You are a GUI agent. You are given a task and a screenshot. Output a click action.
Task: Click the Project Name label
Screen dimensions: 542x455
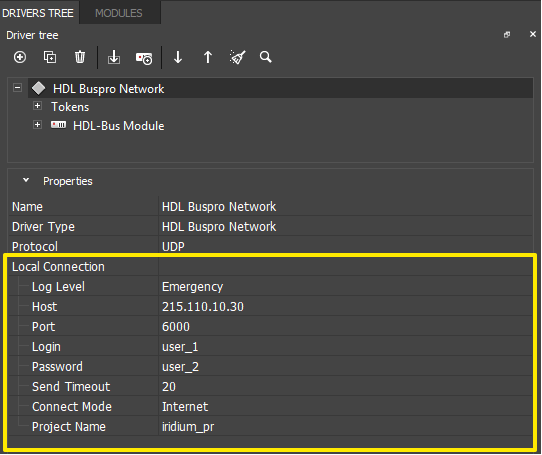pyautogui.click(x=69, y=427)
